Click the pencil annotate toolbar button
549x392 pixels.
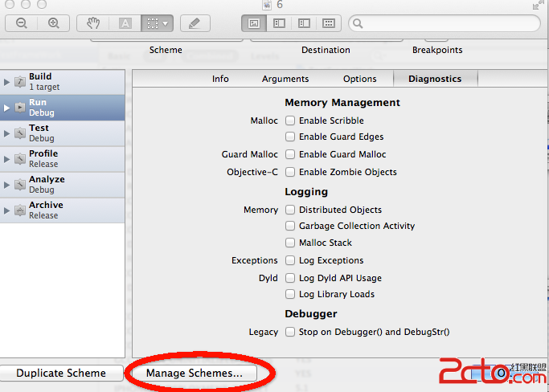[x=195, y=23]
